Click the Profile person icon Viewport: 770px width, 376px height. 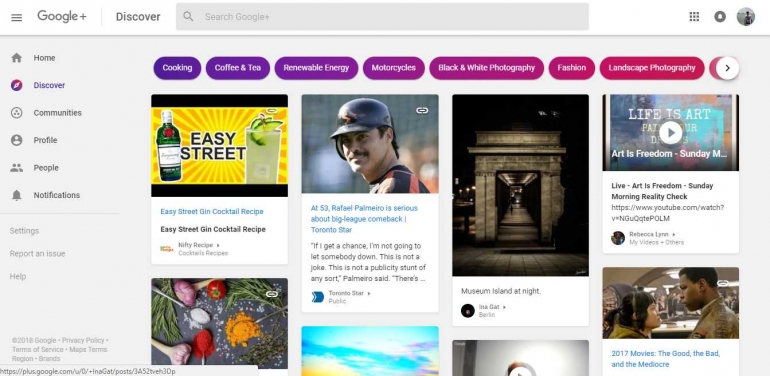point(17,140)
